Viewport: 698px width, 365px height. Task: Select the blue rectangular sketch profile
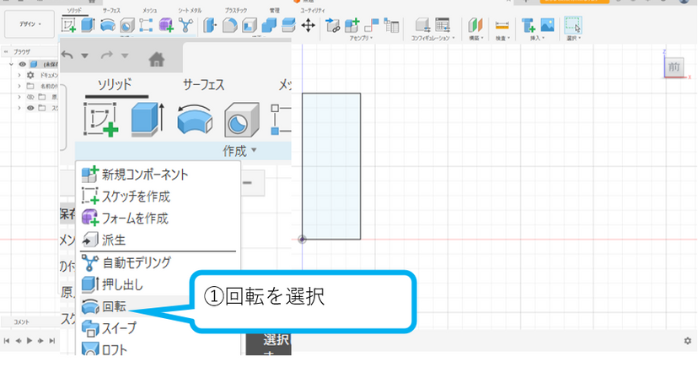point(331,166)
